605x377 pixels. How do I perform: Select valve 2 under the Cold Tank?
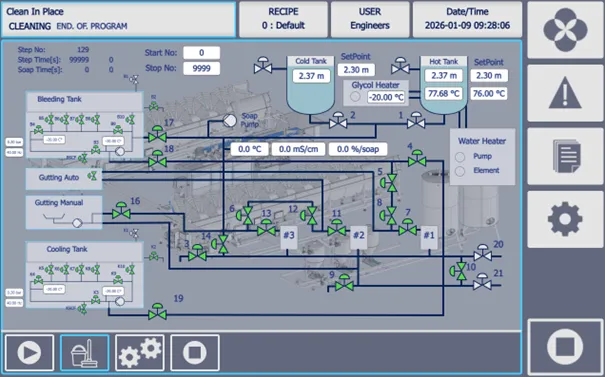(338, 120)
